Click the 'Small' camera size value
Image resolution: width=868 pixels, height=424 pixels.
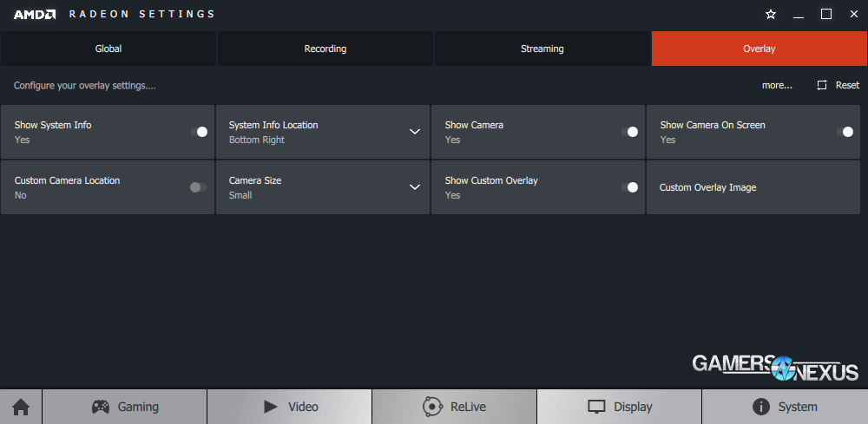pos(240,195)
